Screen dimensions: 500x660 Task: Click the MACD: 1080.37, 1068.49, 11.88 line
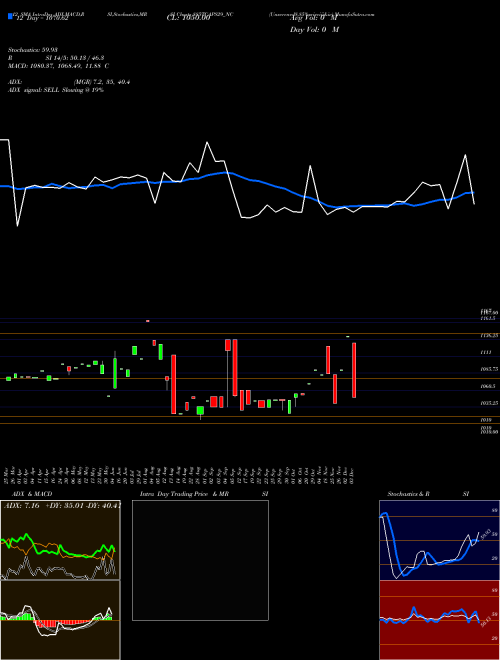[59, 66]
